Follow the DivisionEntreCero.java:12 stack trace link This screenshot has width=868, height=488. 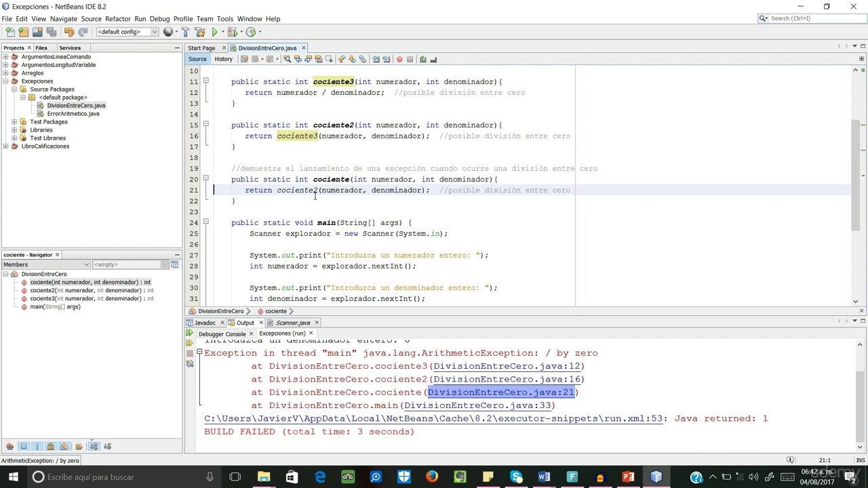[506, 366]
